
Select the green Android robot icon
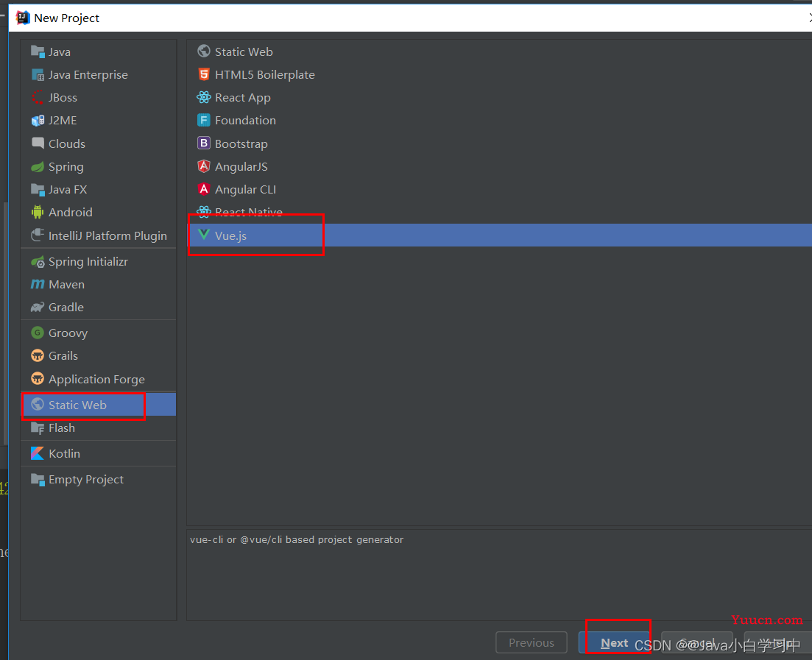pyautogui.click(x=38, y=212)
